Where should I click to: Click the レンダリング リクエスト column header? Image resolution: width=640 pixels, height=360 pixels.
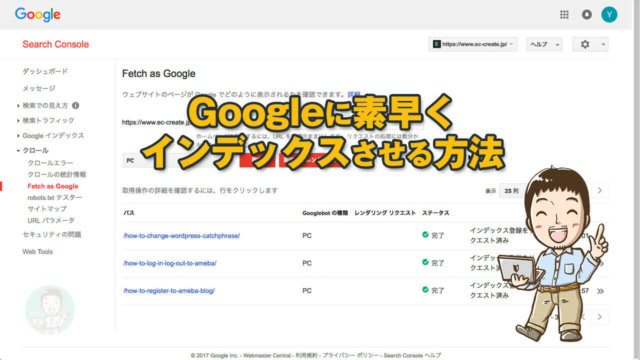(x=385, y=213)
